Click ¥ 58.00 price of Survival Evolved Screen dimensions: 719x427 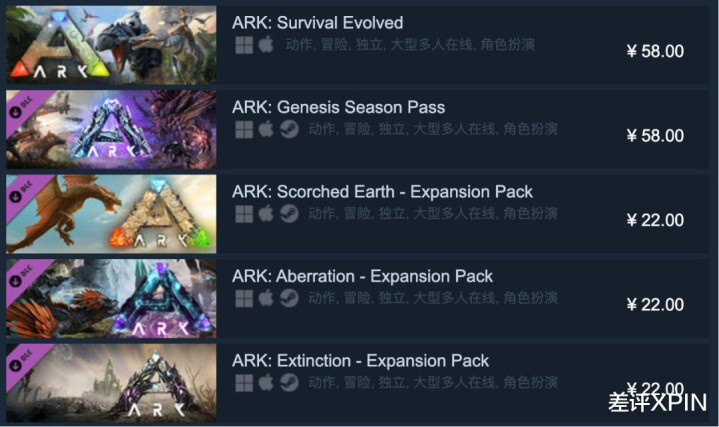pos(655,51)
